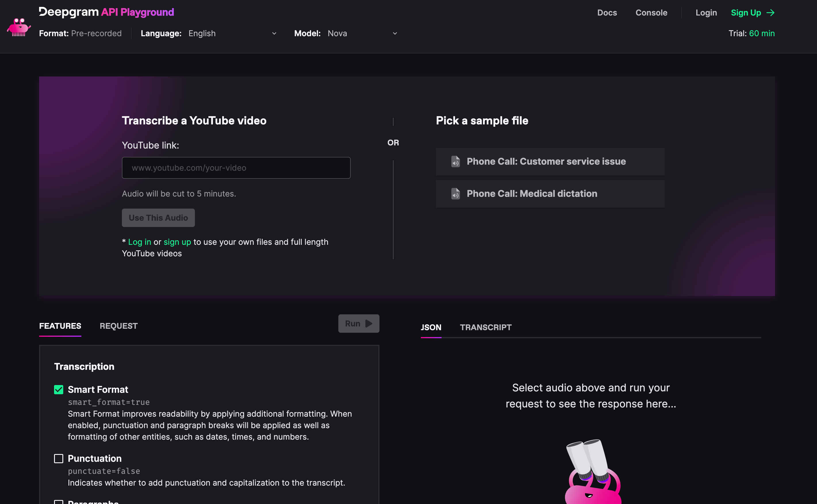Viewport: 817px width, 504px height.
Task: Switch to the TRANSCRIPT tab
Action: click(x=486, y=327)
